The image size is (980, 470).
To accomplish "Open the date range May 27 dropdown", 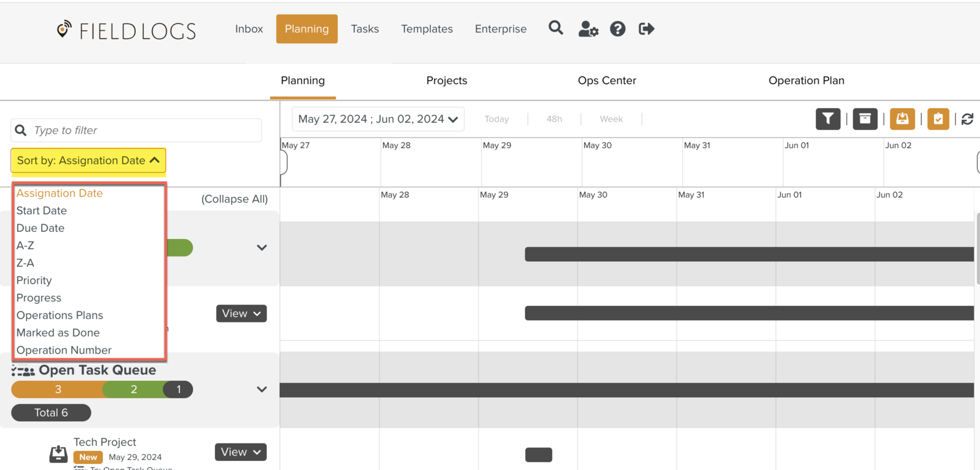I will click(x=378, y=119).
